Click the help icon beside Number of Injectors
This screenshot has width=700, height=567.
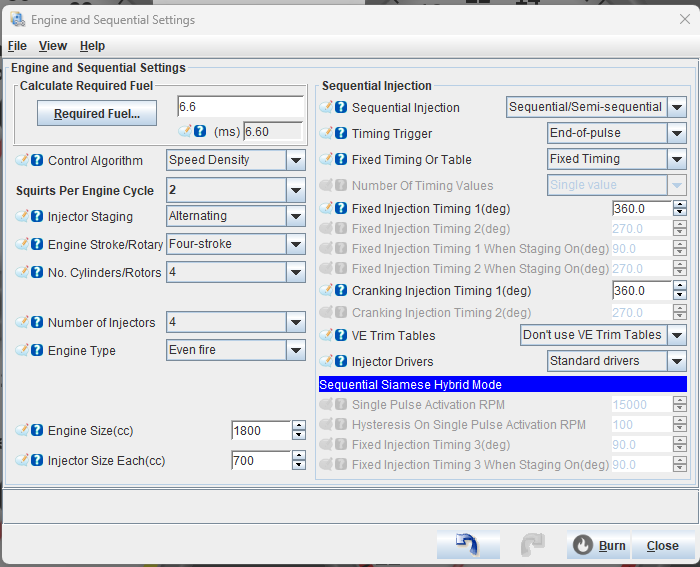(37, 322)
